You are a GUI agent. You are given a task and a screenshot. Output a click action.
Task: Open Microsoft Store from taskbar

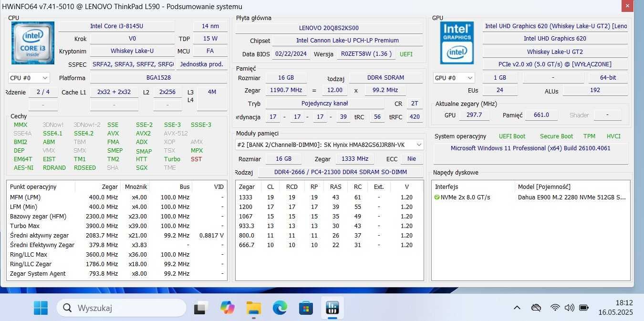(306, 308)
